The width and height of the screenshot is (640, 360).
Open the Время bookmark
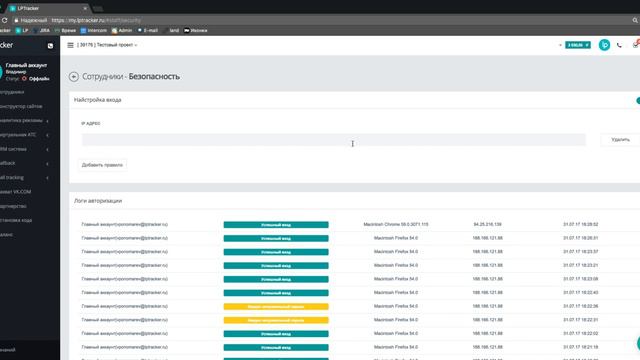pos(65,31)
